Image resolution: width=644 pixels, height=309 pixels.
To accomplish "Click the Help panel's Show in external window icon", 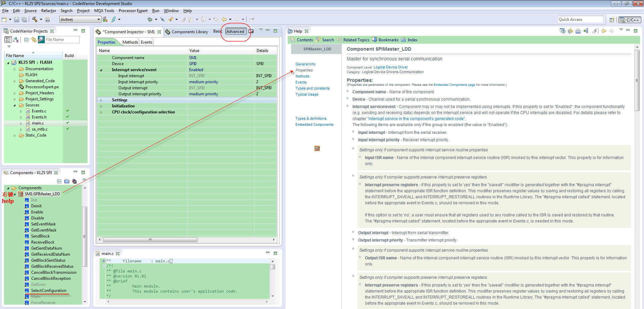I will 562,31.
